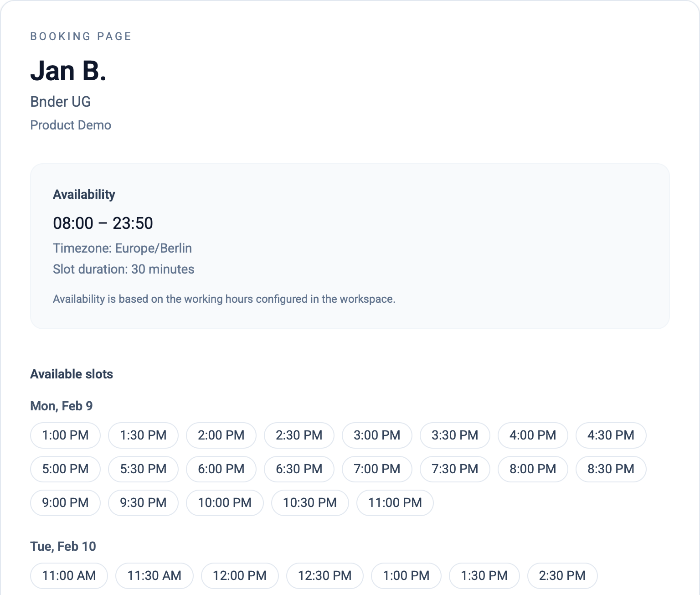Click the 10:00 PM slot
Viewport: 700px width, 595px height.
[x=225, y=502]
